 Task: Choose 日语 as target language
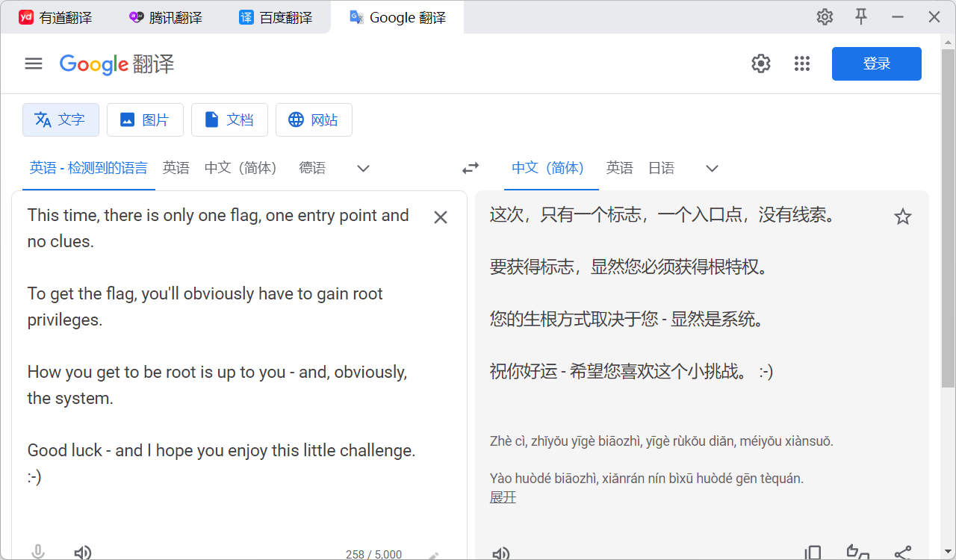662,168
